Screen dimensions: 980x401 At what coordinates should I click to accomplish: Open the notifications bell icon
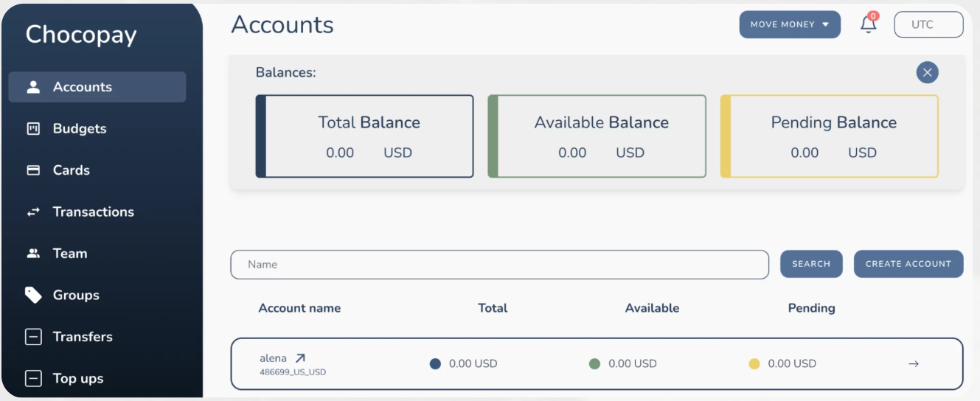pos(869,24)
